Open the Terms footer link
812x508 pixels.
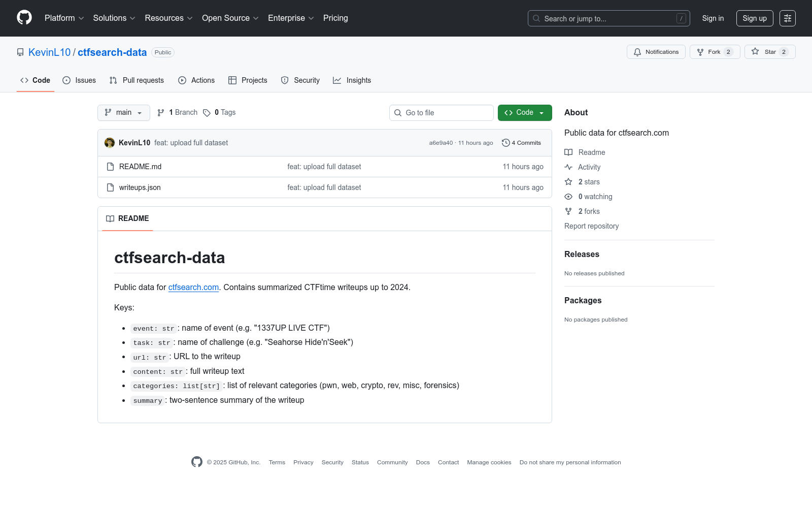coord(277,462)
